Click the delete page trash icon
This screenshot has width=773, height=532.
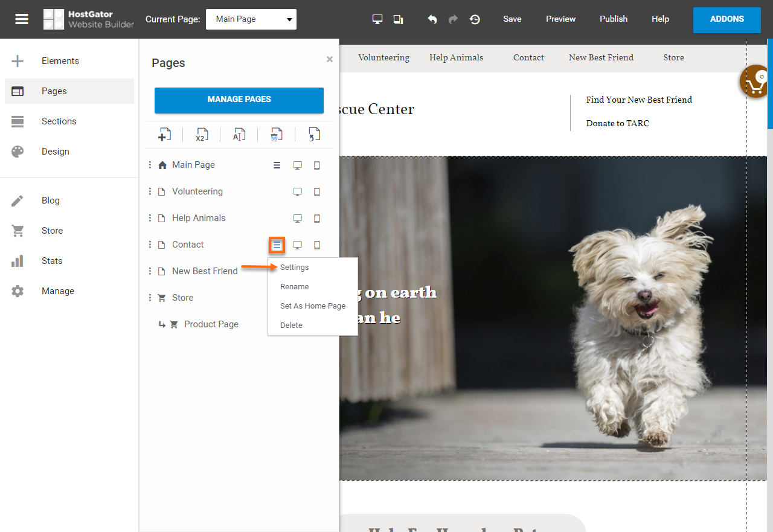coord(276,135)
